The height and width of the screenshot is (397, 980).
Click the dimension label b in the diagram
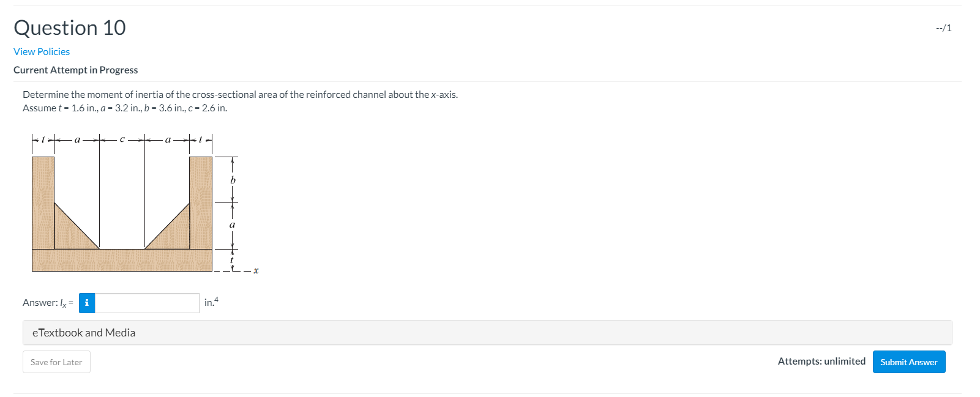[232, 181]
